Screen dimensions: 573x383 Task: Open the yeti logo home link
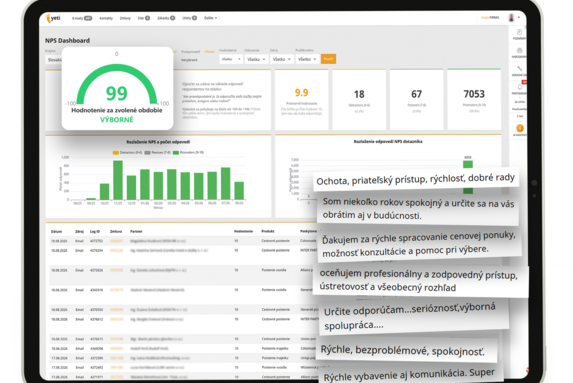(53, 18)
